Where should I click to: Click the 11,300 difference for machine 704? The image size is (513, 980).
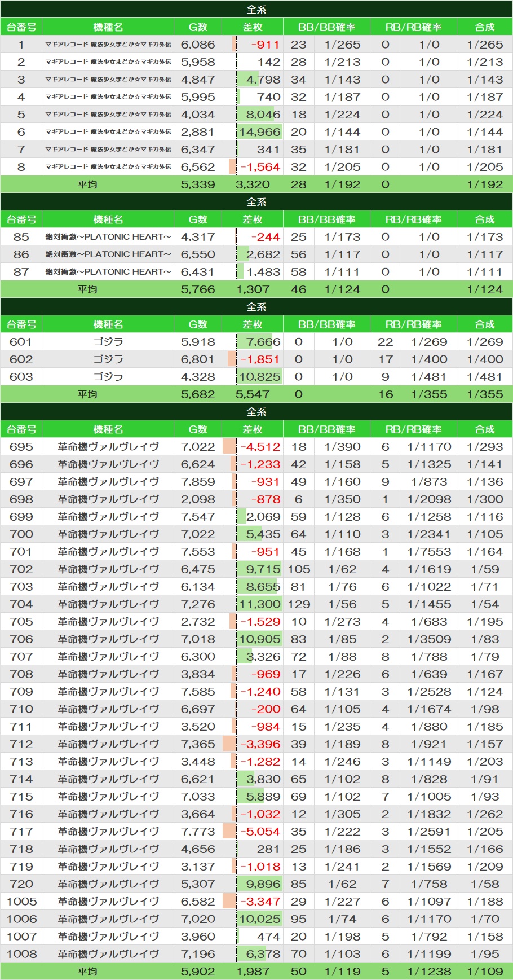click(x=259, y=604)
